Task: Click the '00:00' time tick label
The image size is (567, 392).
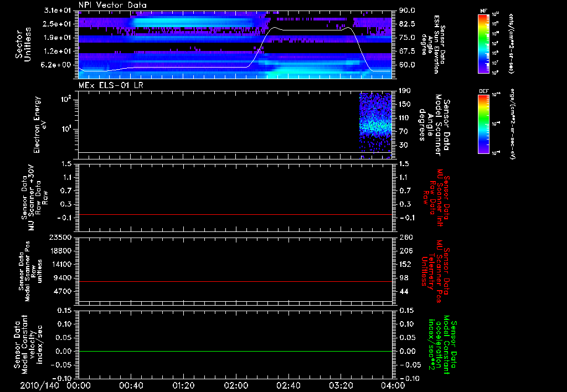Action: (79, 385)
